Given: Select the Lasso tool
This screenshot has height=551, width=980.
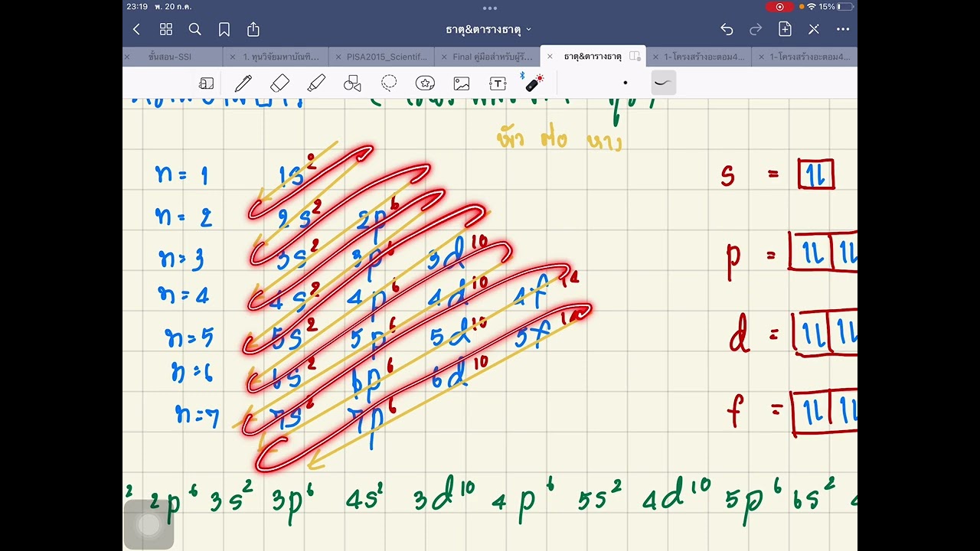Looking at the screenshot, I should point(389,83).
